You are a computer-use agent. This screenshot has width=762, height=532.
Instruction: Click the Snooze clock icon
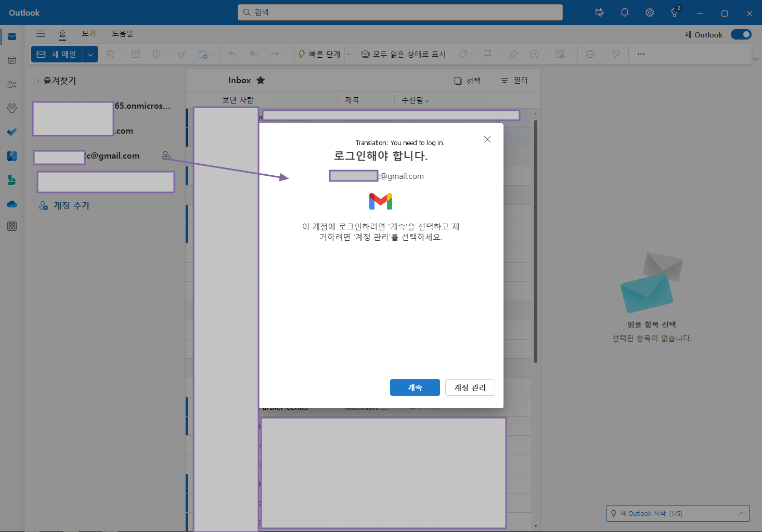[x=534, y=54]
